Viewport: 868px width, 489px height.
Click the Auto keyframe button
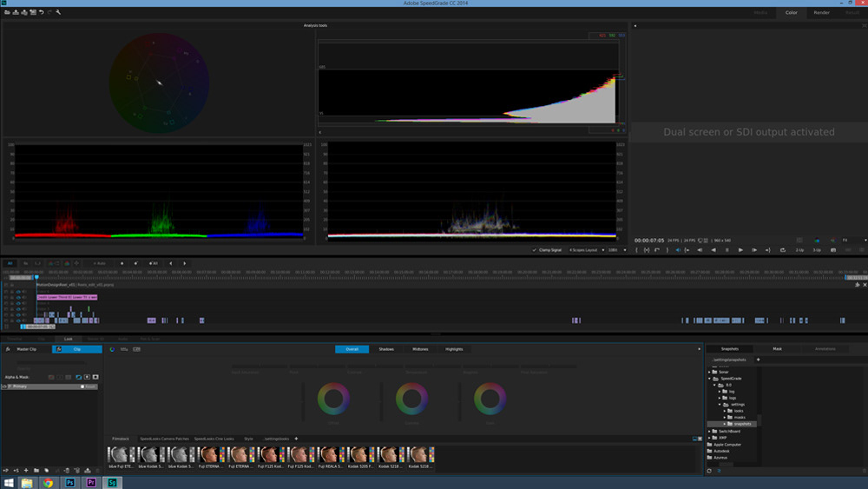(x=99, y=263)
